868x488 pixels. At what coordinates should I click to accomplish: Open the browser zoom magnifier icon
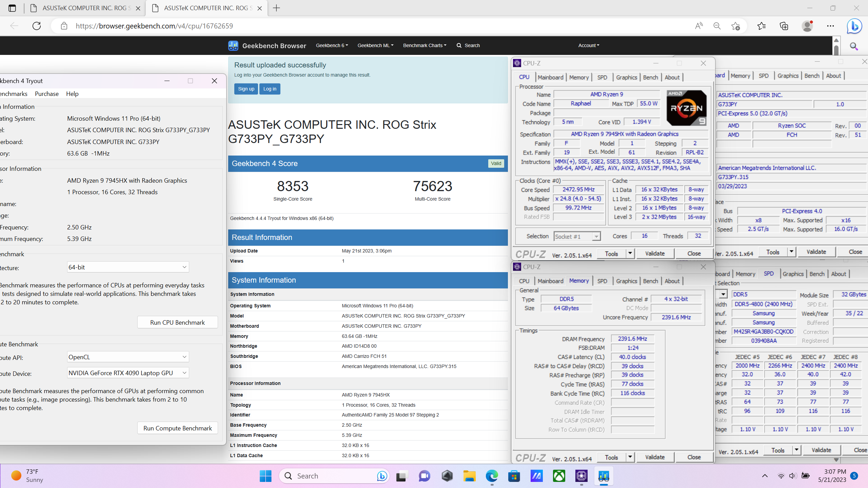[717, 26]
